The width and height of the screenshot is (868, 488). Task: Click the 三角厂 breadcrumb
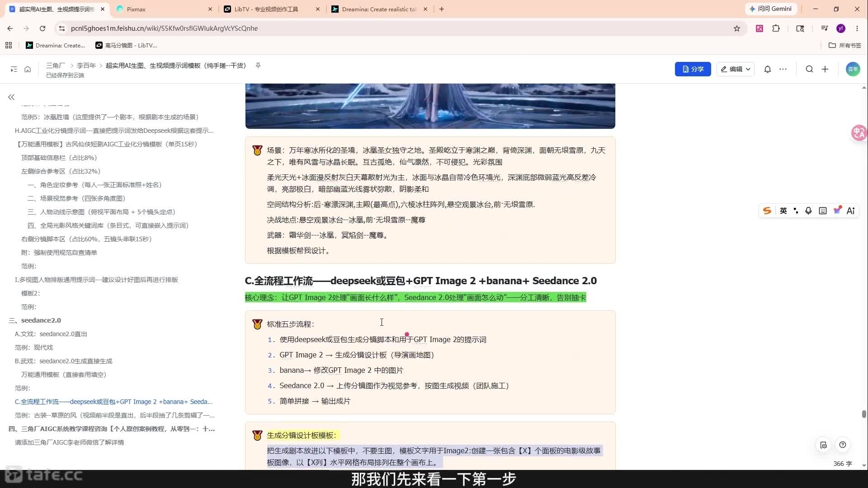[x=56, y=66]
